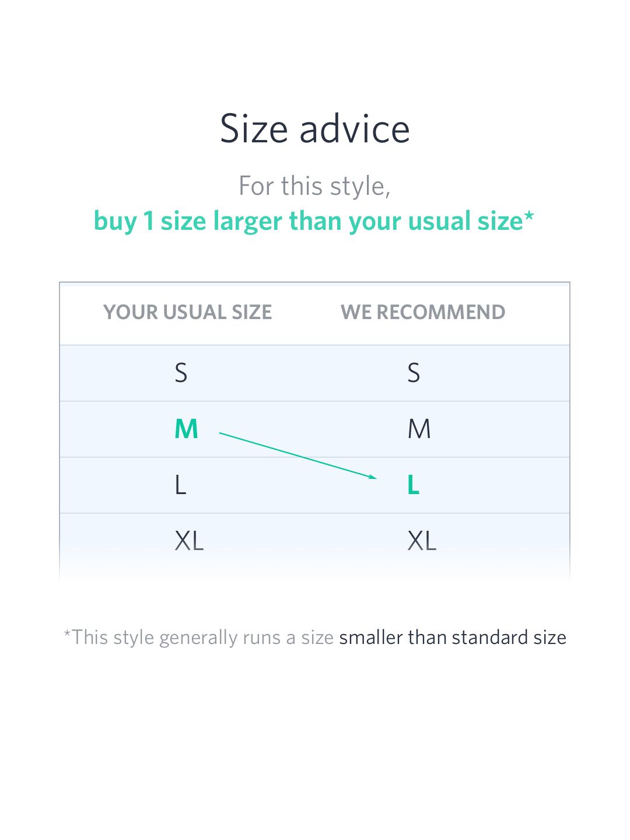Click the Size advice heading
630x840 pixels.
tap(315, 128)
